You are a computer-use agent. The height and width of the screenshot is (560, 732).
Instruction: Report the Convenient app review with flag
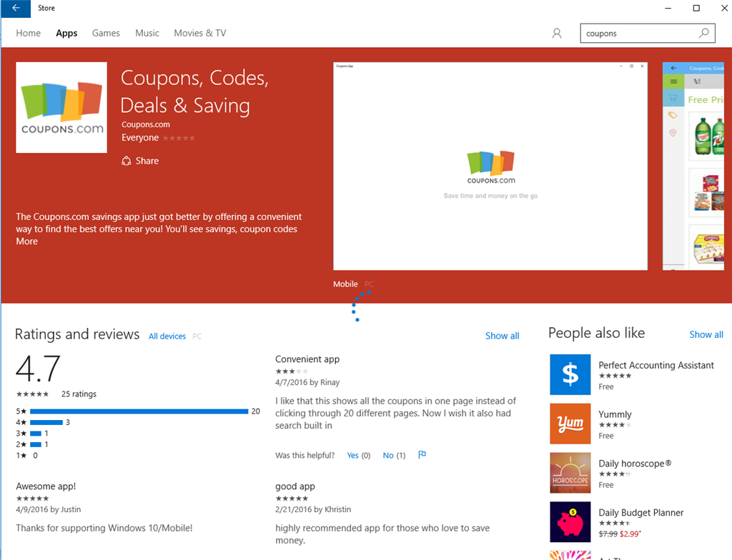422,454
